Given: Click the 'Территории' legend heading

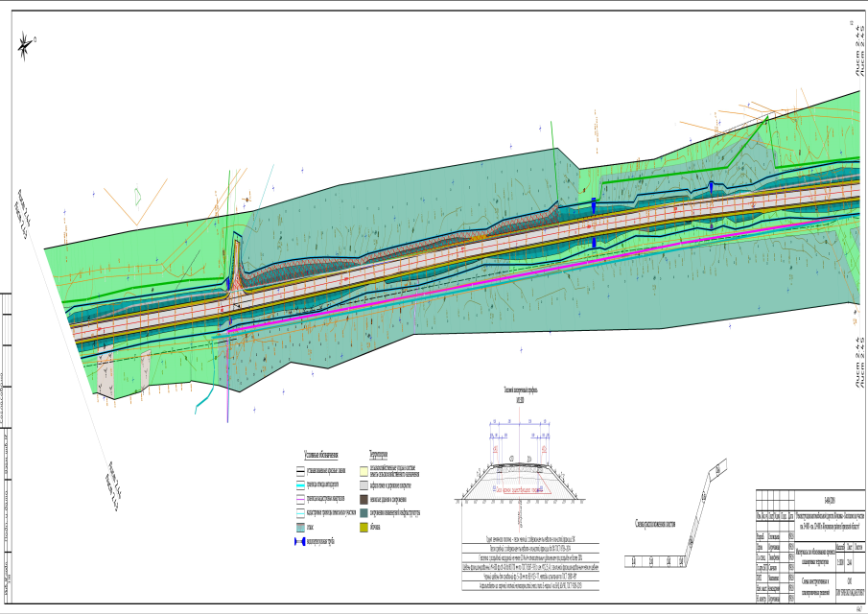Looking at the screenshot, I should [x=377, y=454].
